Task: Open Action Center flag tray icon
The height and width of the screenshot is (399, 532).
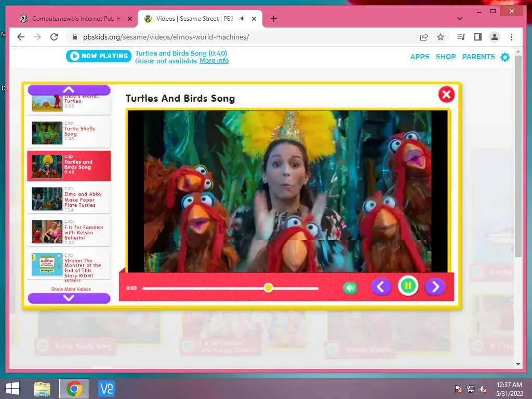Action: [458, 389]
